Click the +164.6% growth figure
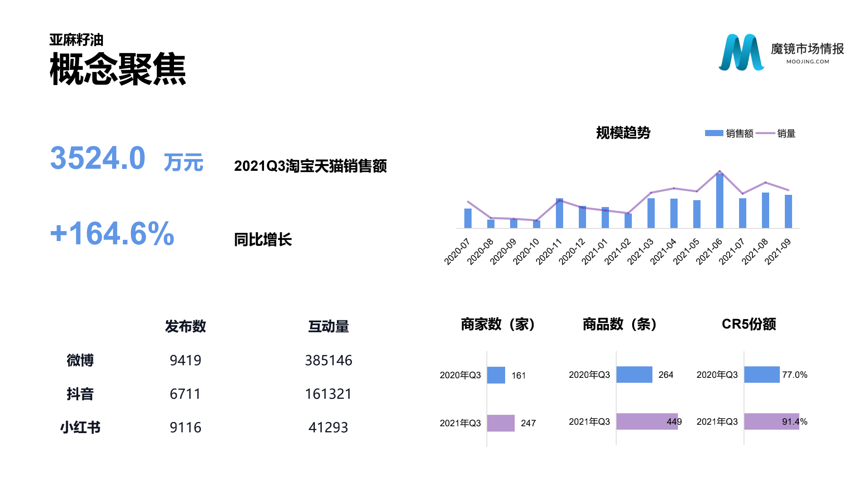The height and width of the screenshot is (488, 868). pyautogui.click(x=112, y=233)
